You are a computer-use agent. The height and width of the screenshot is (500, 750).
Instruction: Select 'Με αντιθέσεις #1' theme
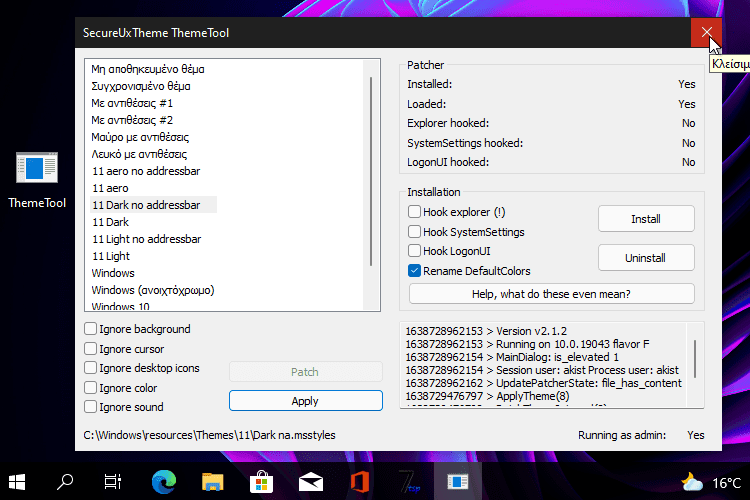click(132, 103)
